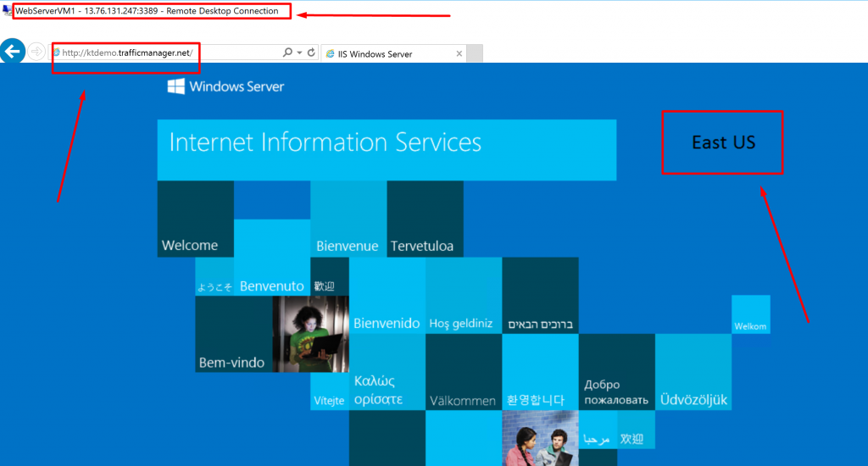Click the Vítejte tile
This screenshot has width=868, height=466.
[x=330, y=391]
